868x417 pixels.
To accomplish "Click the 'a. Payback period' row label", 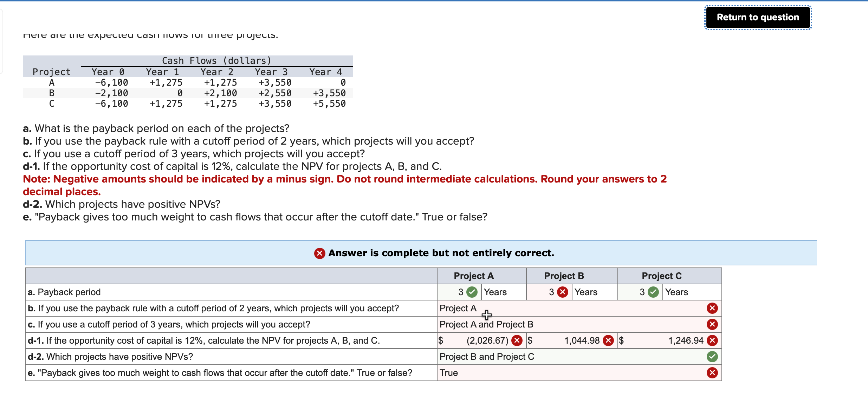I will pos(64,292).
